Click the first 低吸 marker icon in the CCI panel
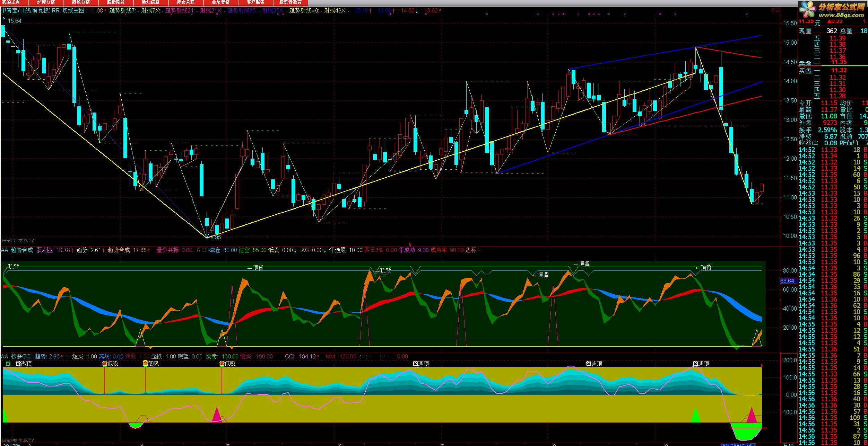Screen dimensions: 868x446 pyautogui.click(x=105, y=364)
